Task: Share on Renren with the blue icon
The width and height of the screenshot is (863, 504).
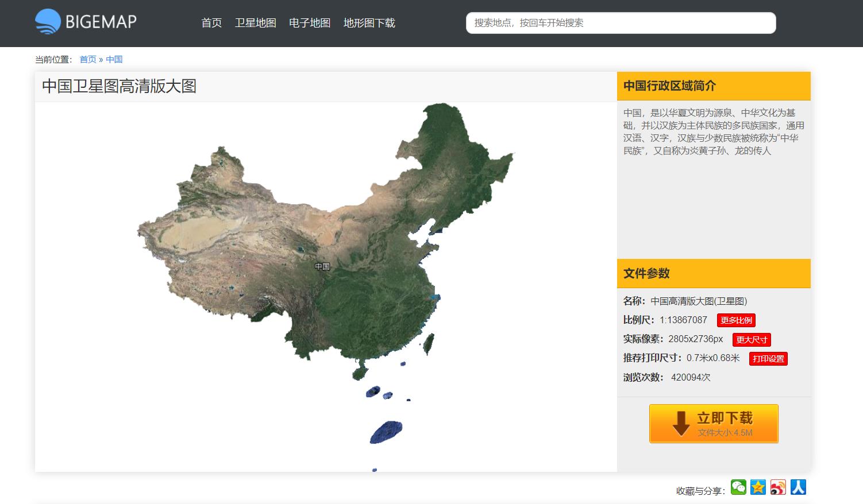Action: coord(798,487)
